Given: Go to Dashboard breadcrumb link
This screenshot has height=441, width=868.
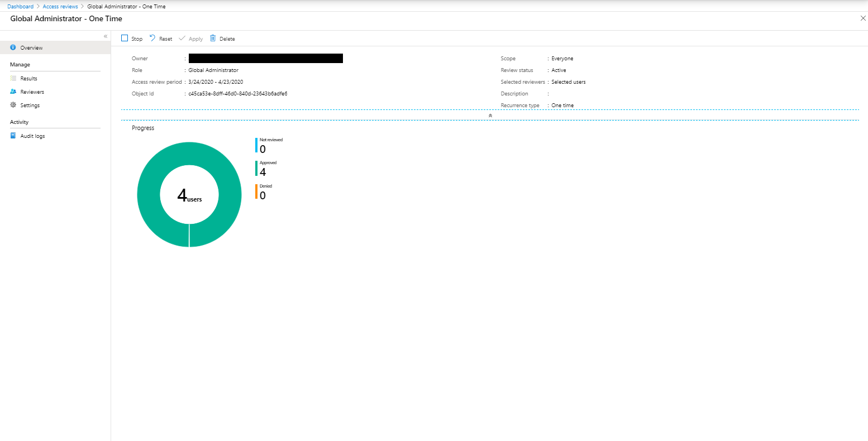Looking at the screenshot, I should coord(20,7).
